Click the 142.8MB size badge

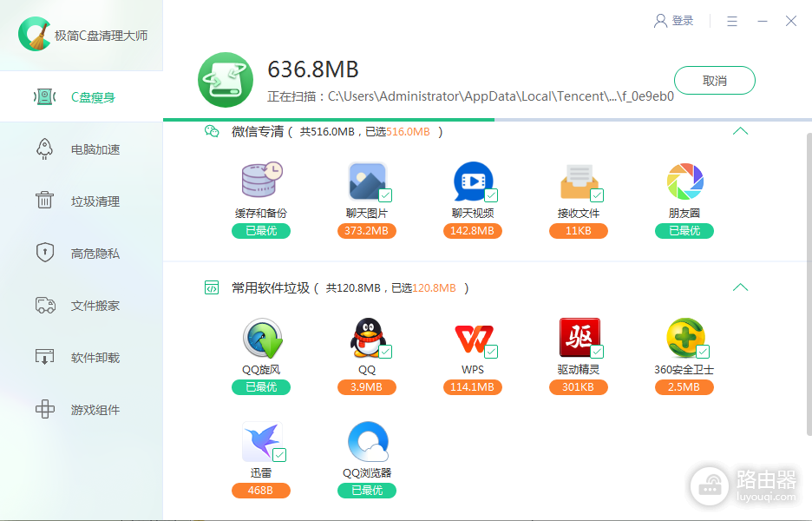[472, 231]
